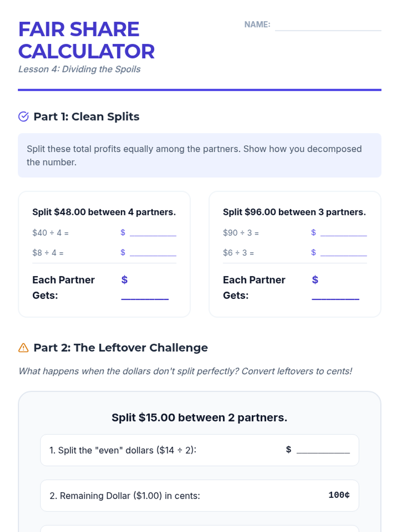Click the Split $15.00 between 2 partners heading

pos(199,418)
